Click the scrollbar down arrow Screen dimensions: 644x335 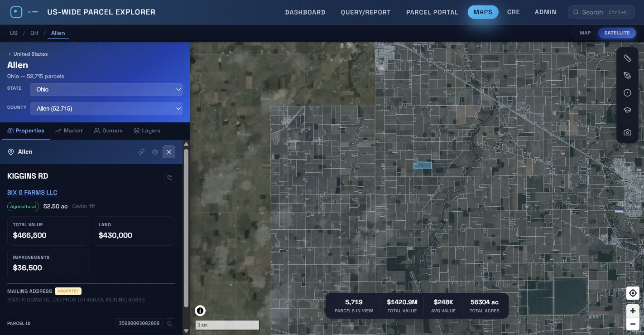point(186,331)
